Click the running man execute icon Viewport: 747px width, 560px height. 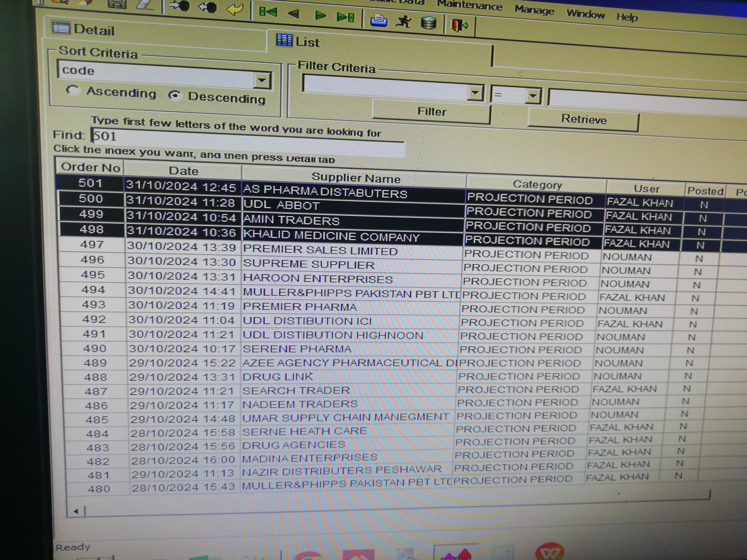pos(404,21)
